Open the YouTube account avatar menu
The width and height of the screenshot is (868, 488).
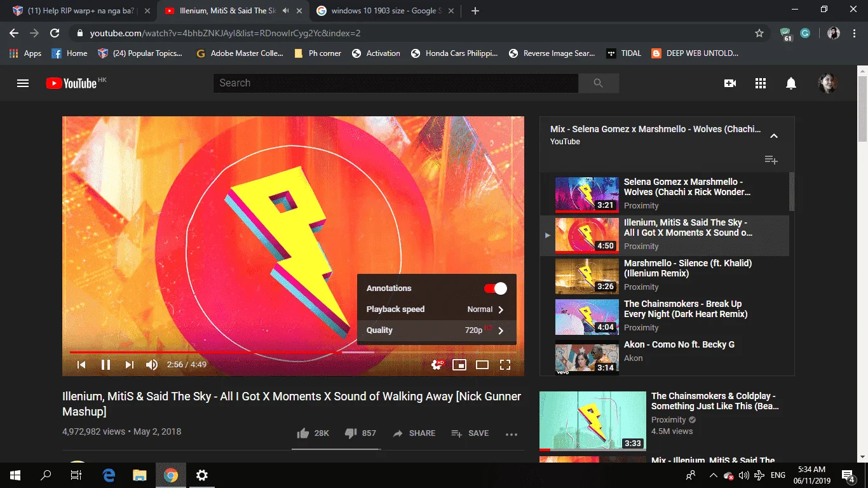(x=827, y=83)
